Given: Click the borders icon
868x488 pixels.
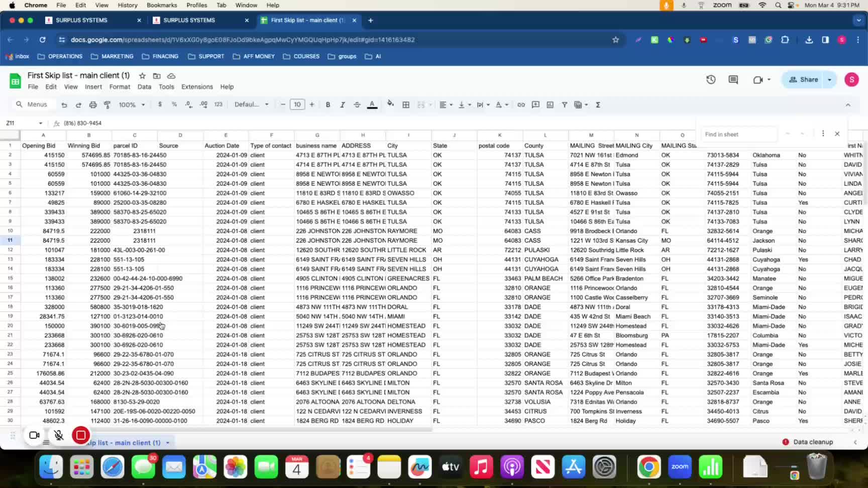Looking at the screenshot, I should coord(406,105).
